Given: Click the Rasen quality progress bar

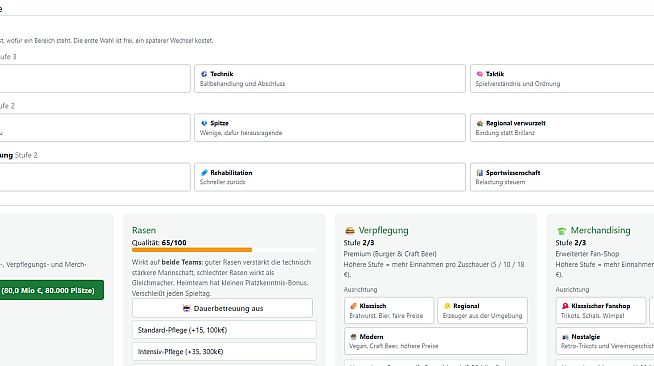Looking at the screenshot, I should click(x=224, y=250).
